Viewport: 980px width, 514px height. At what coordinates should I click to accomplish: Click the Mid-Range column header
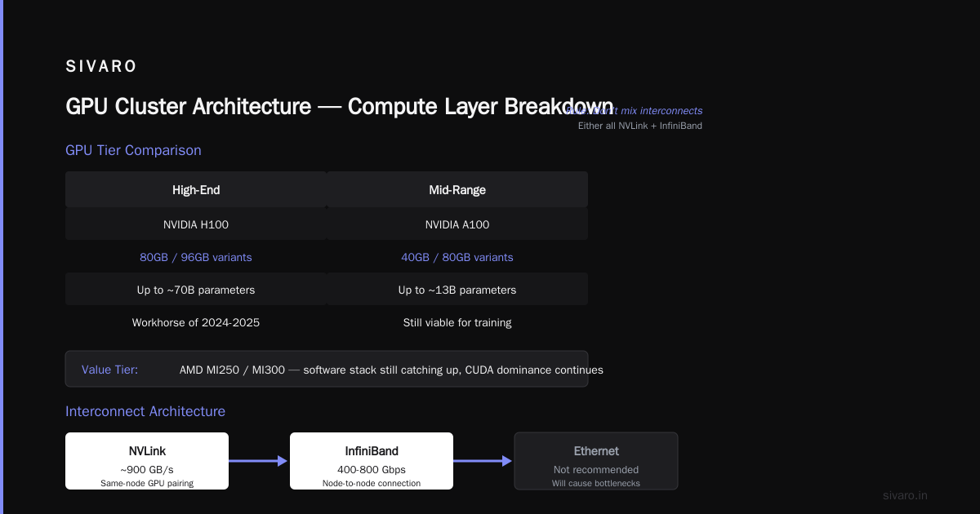pos(457,189)
